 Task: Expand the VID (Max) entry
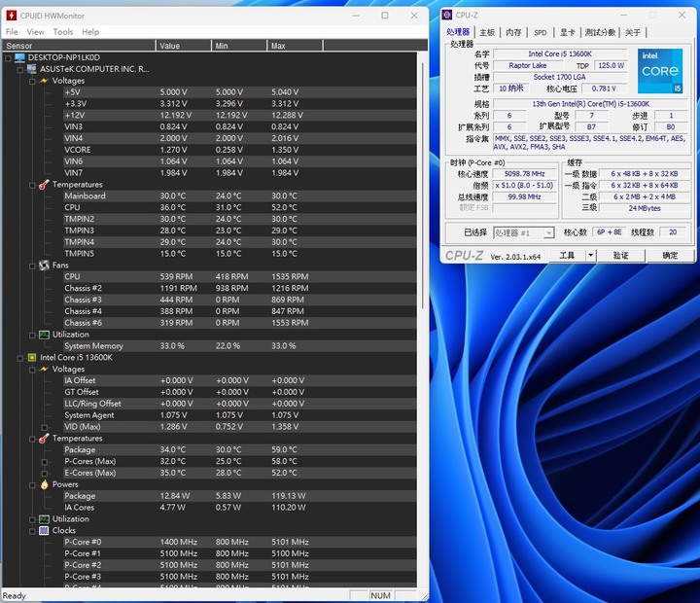coord(44,428)
